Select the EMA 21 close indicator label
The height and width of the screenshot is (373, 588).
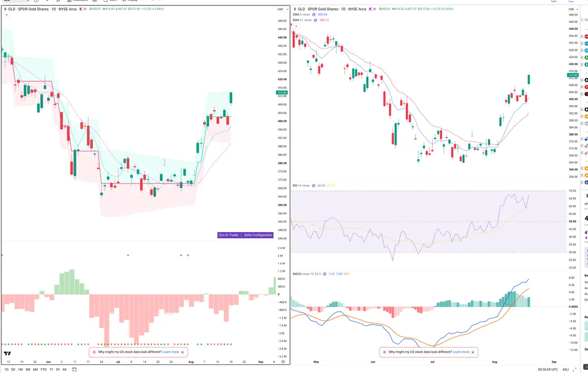point(302,20)
